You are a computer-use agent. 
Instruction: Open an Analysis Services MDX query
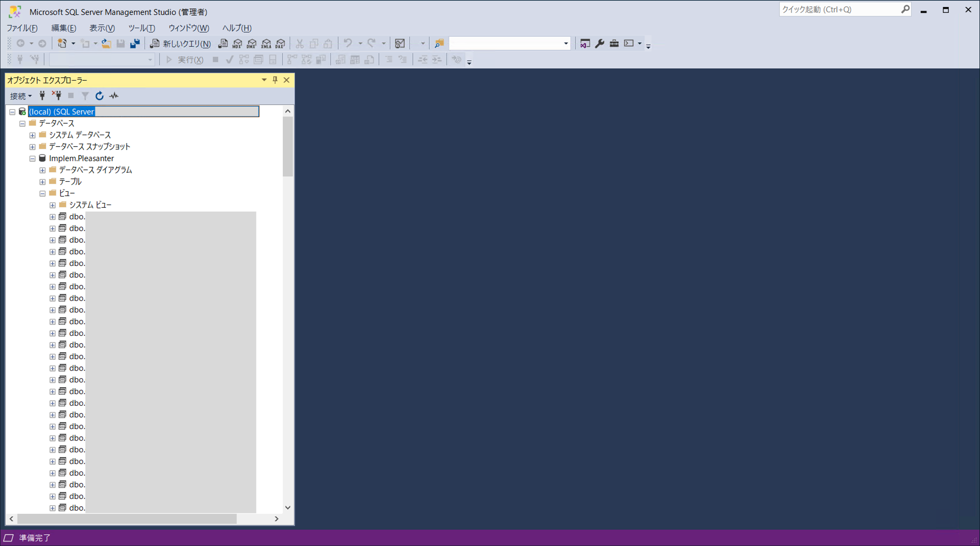click(237, 43)
